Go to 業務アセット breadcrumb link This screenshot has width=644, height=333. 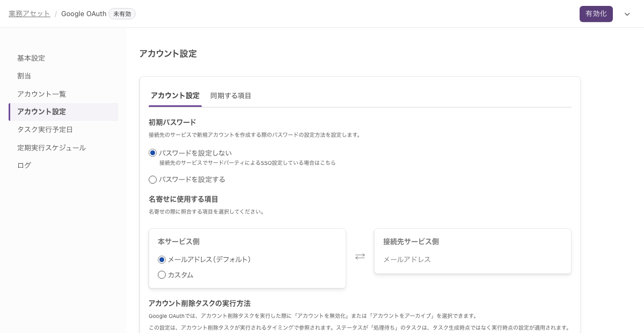30,14
